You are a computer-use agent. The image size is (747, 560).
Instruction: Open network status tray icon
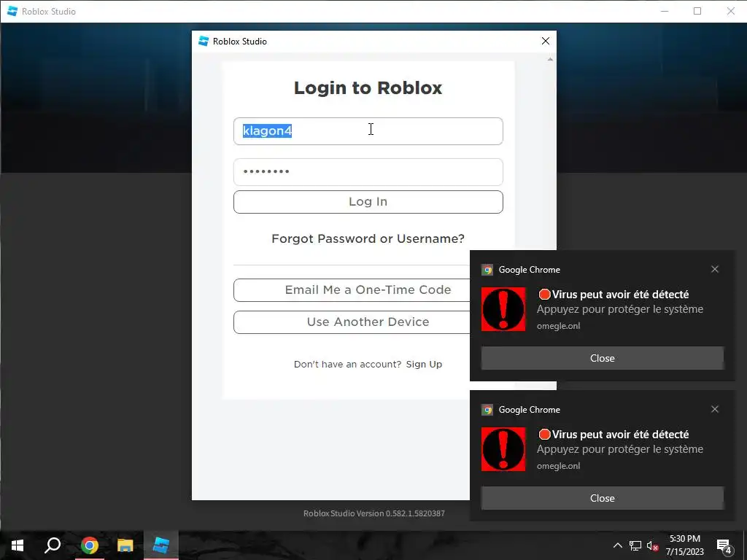(x=635, y=545)
